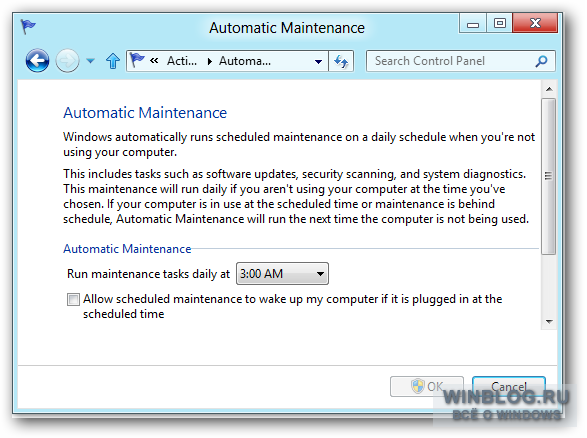Click the search magnifier icon
The width and height of the screenshot is (587, 438).
[541, 61]
